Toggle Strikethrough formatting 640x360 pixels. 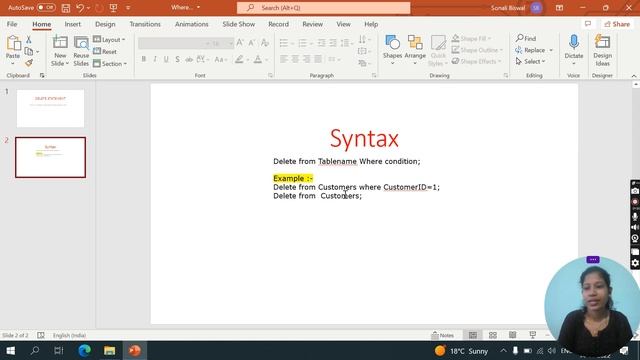tap(189, 60)
